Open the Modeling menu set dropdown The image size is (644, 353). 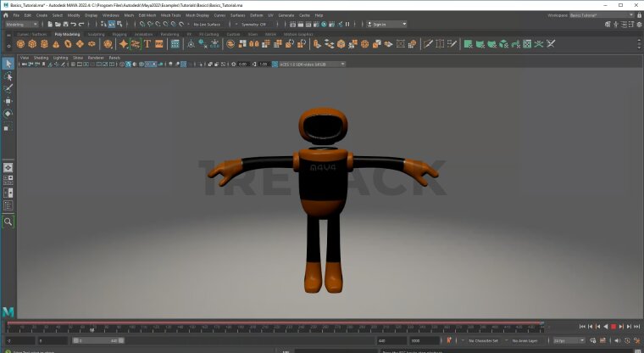(x=21, y=24)
